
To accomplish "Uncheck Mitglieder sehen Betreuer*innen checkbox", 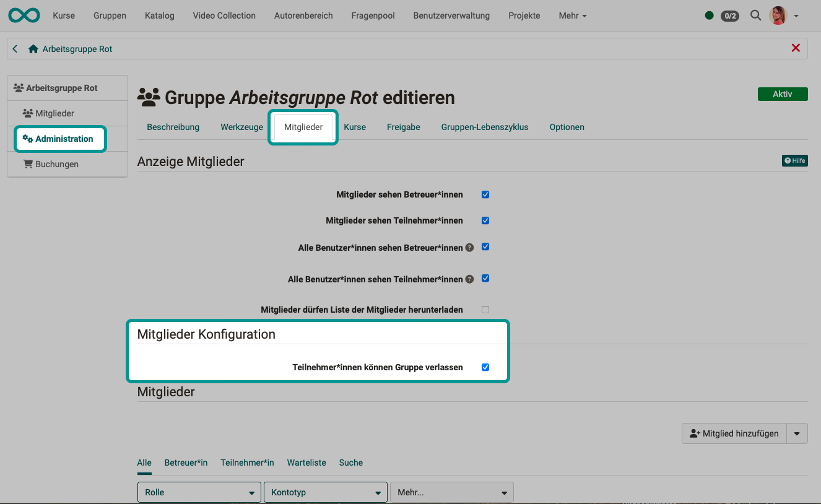I will (x=485, y=194).
